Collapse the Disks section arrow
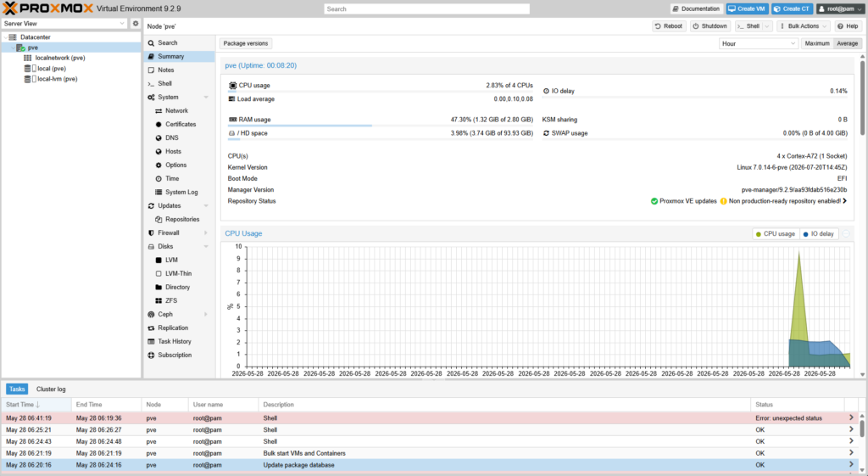Viewport: 868px width, 476px height. pos(206,247)
